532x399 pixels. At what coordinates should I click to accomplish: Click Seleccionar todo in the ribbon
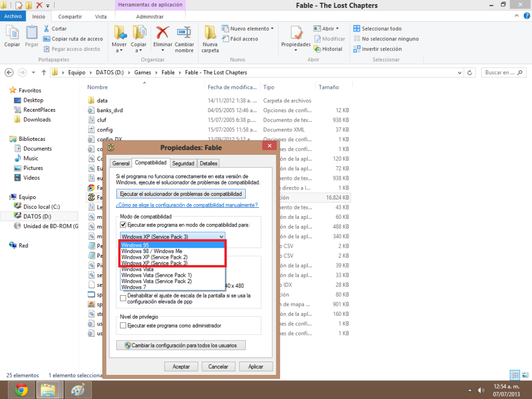tap(377, 29)
